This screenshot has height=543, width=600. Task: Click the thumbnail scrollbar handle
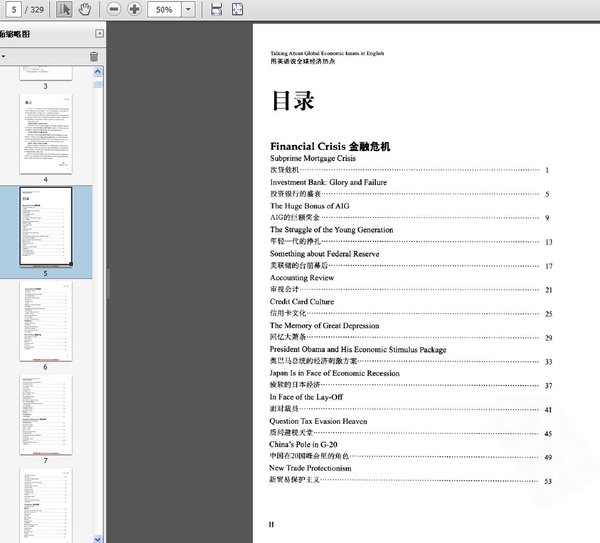pos(98,84)
